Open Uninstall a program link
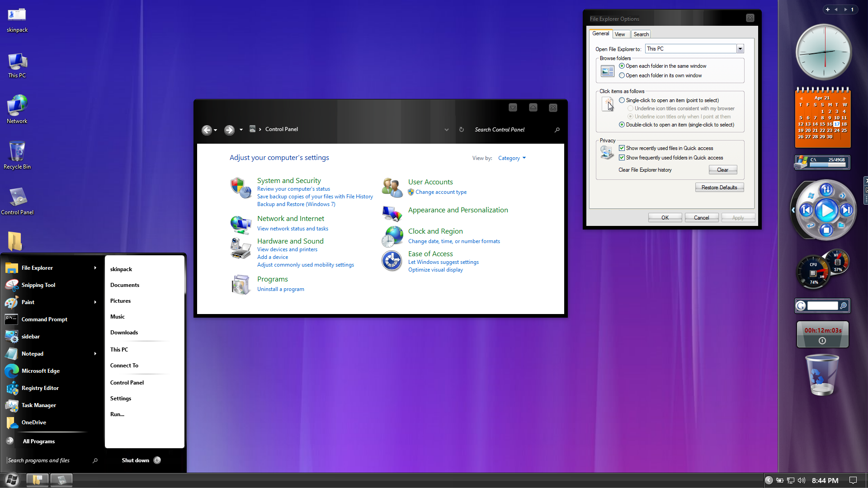The height and width of the screenshot is (488, 868). [280, 289]
